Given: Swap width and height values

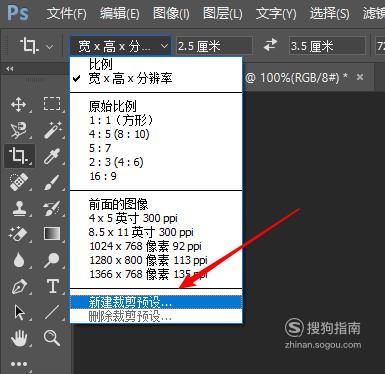Looking at the screenshot, I should [270, 45].
